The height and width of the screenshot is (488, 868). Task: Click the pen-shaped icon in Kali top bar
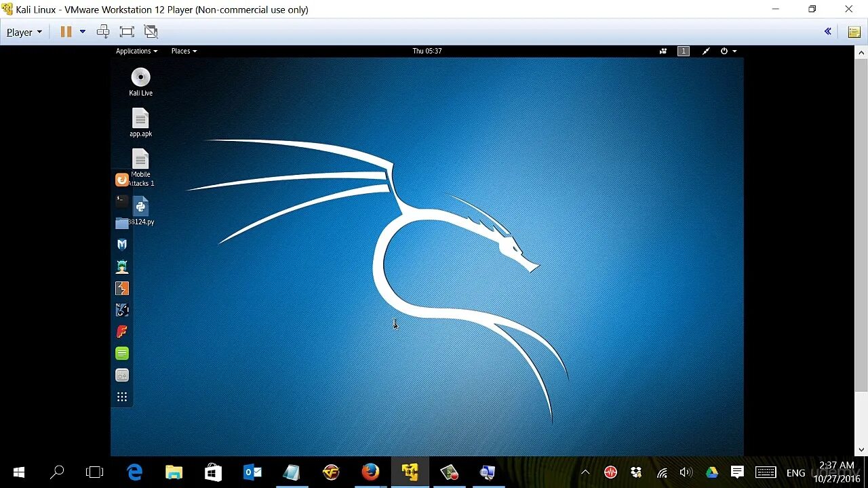point(706,51)
